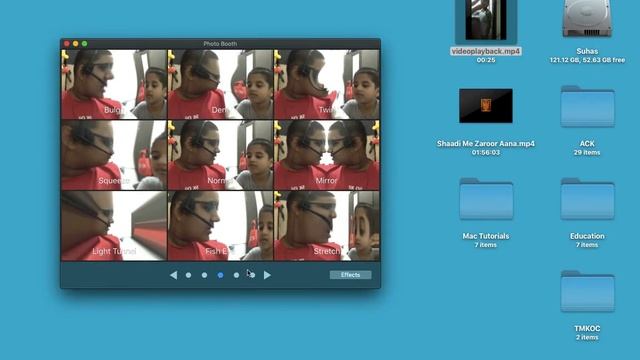The image size is (640, 360).
Task: Go to previous effects page arrow
Action: [x=173, y=276]
